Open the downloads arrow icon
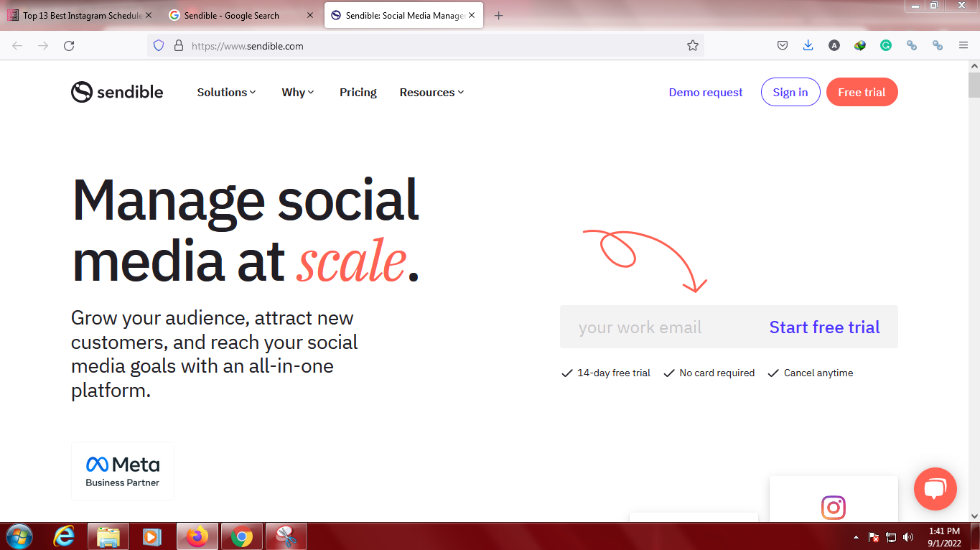Viewport: 980px width, 550px height. click(x=808, y=45)
